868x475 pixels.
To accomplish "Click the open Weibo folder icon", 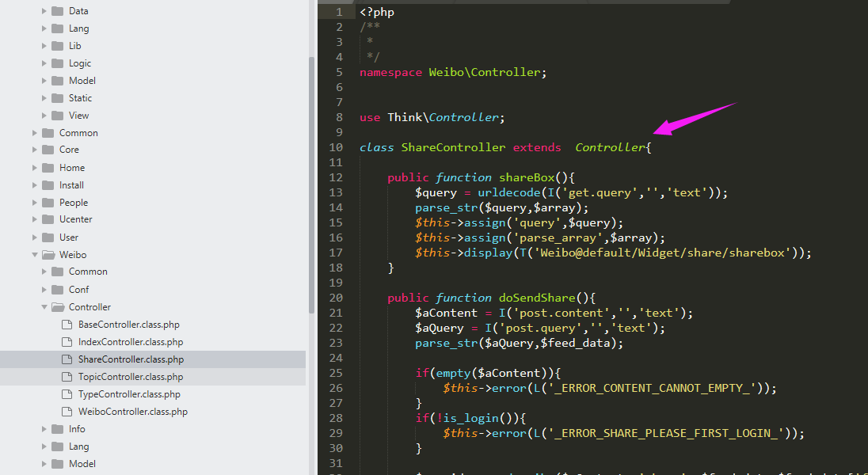I will coord(49,255).
